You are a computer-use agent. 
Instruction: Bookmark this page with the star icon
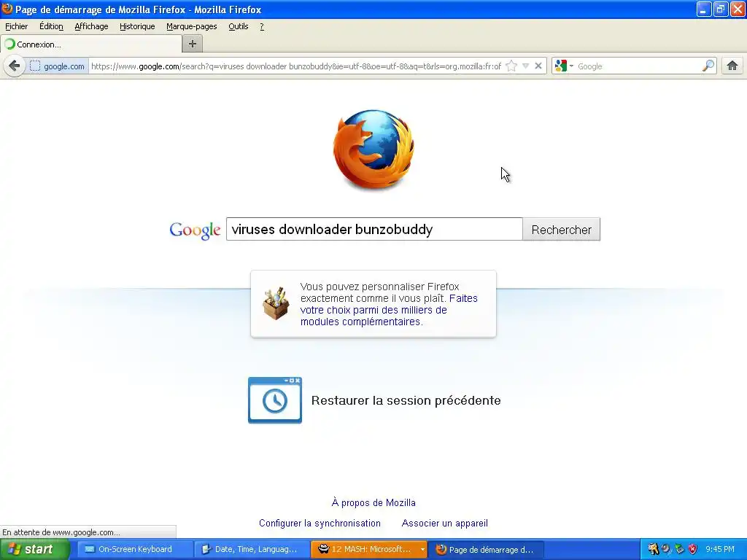[x=511, y=66]
